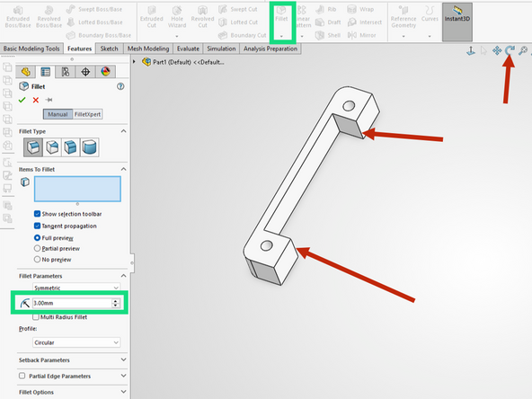Screen dimensions: 532x399
Task: Collapse the Fillet Parameters section
Action: point(123,276)
